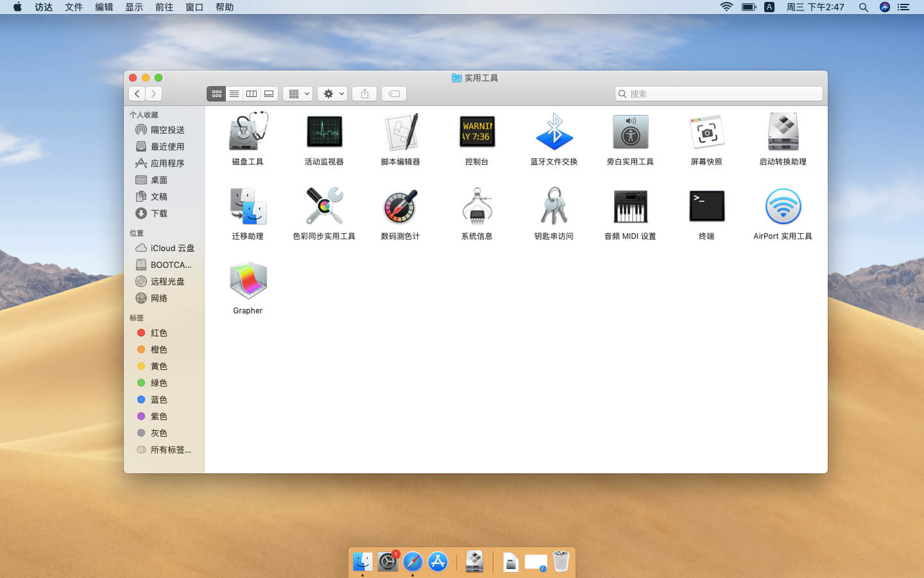Open the 文件 (File) menu
The image size is (924, 578).
click(74, 7)
